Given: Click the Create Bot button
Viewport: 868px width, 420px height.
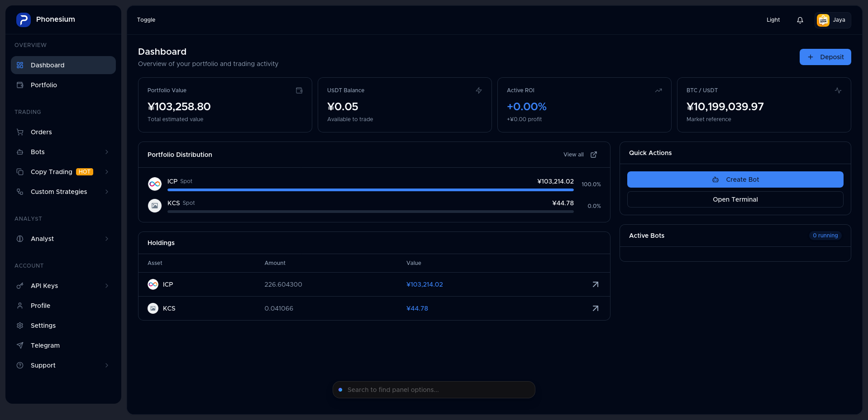Looking at the screenshot, I should 735,179.
